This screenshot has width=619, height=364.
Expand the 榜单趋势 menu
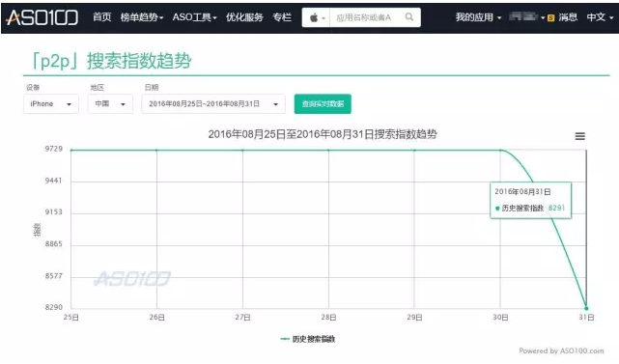click(x=142, y=17)
